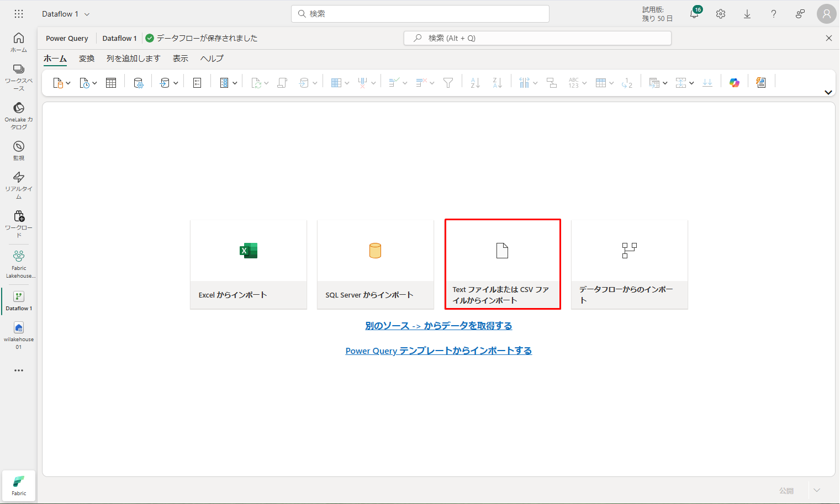Screen dimensions: 840x504
Task: Open the settings gear in the header
Action: (721, 14)
